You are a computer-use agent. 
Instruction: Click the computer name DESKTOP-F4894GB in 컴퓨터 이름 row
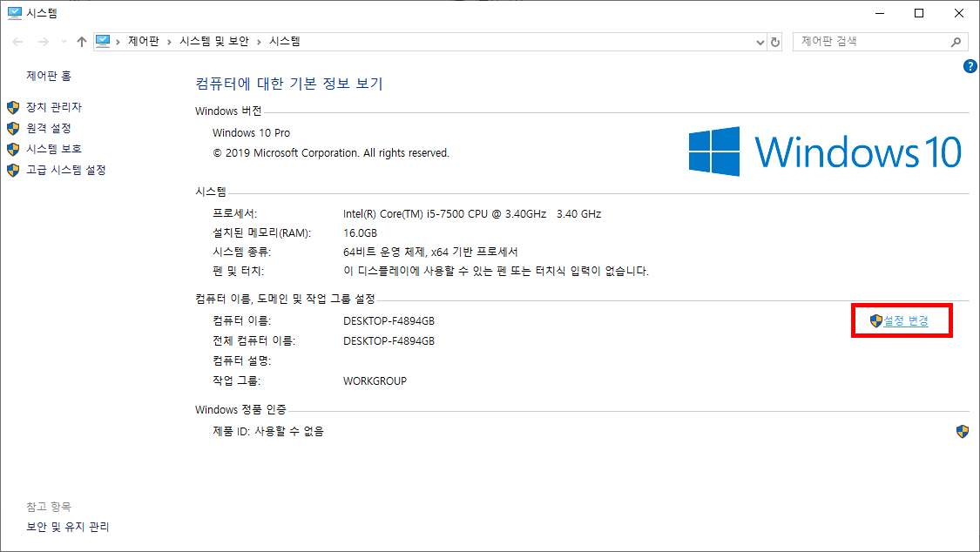[389, 321]
